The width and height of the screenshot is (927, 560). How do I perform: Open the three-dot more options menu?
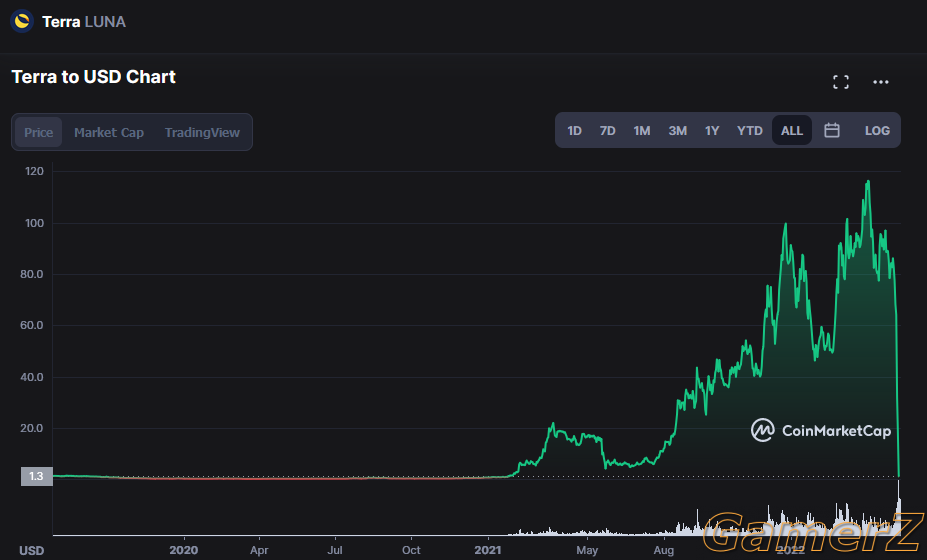(x=881, y=82)
